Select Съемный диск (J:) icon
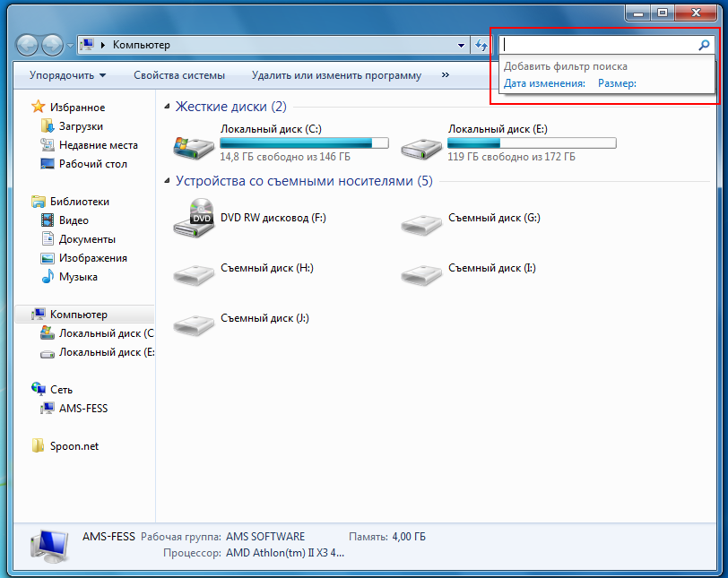This screenshot has width=728, height=578. pos(194,324)
